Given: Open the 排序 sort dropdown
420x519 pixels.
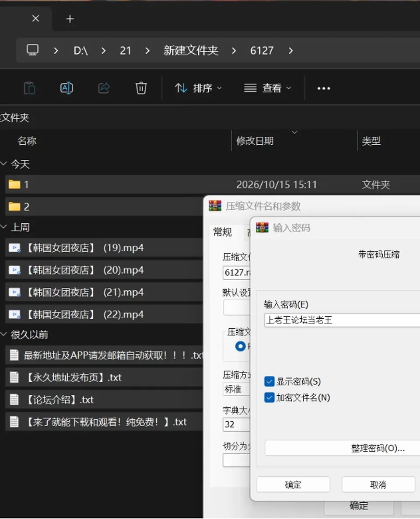Looking at the screenshot, I should click(199, 88).
